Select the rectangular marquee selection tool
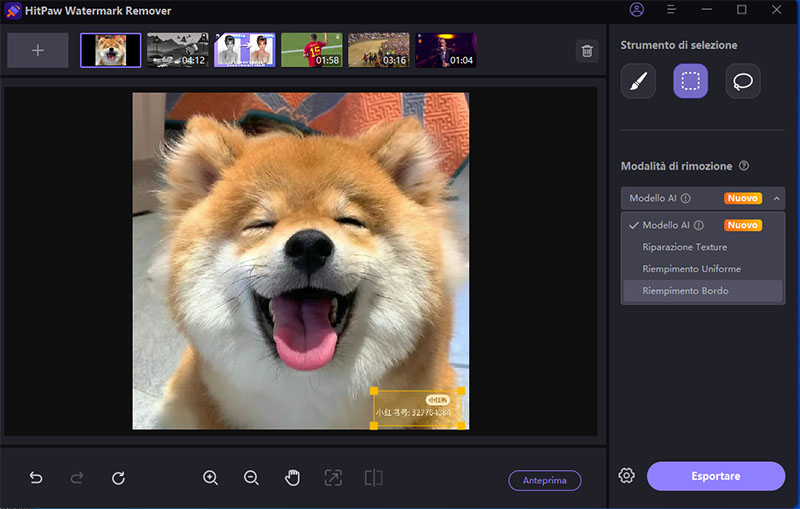Image resolution: width=800 pixels, height=509 pixels. pyautogui.click(x=690, y=81)
